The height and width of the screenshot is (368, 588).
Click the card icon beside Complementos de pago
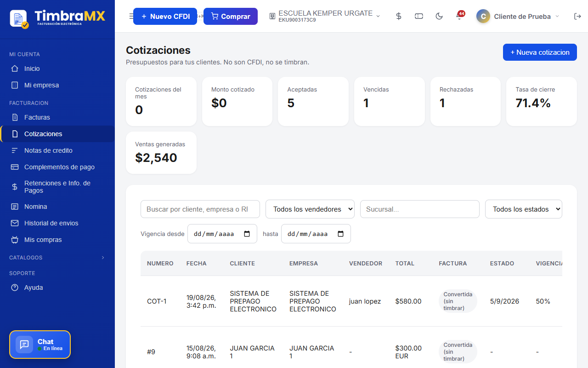(15, 167)
